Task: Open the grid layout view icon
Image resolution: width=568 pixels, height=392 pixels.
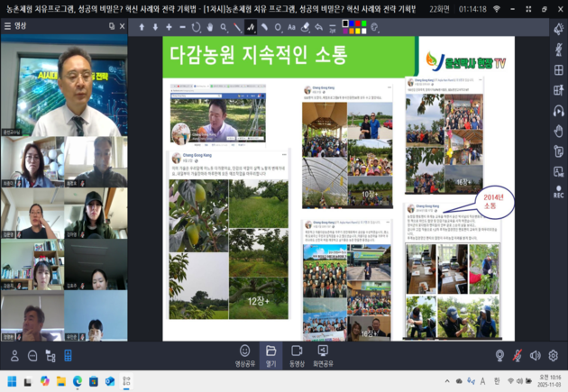Action: pyautogui.click(x=558, y=68)
